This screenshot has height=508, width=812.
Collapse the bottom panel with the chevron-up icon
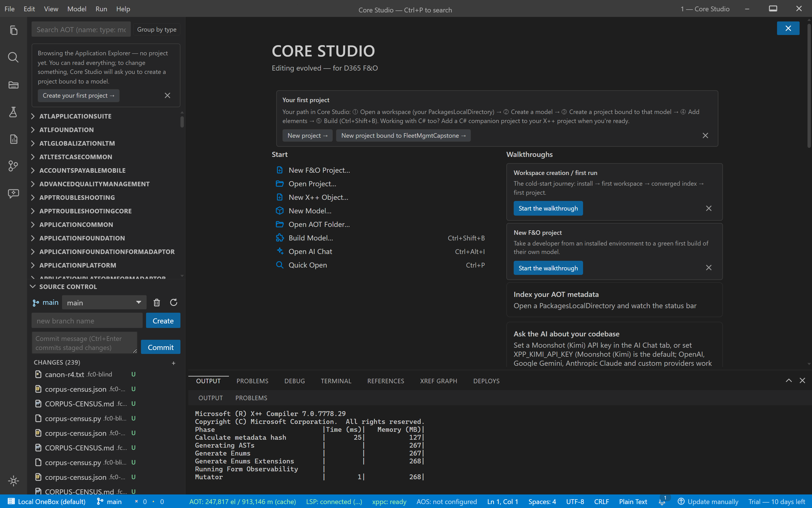pos(789,380)
